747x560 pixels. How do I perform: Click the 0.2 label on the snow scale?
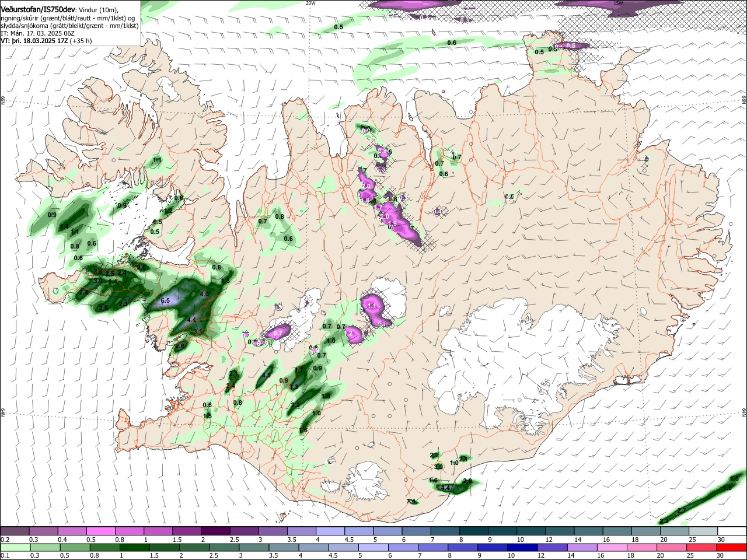5,540
